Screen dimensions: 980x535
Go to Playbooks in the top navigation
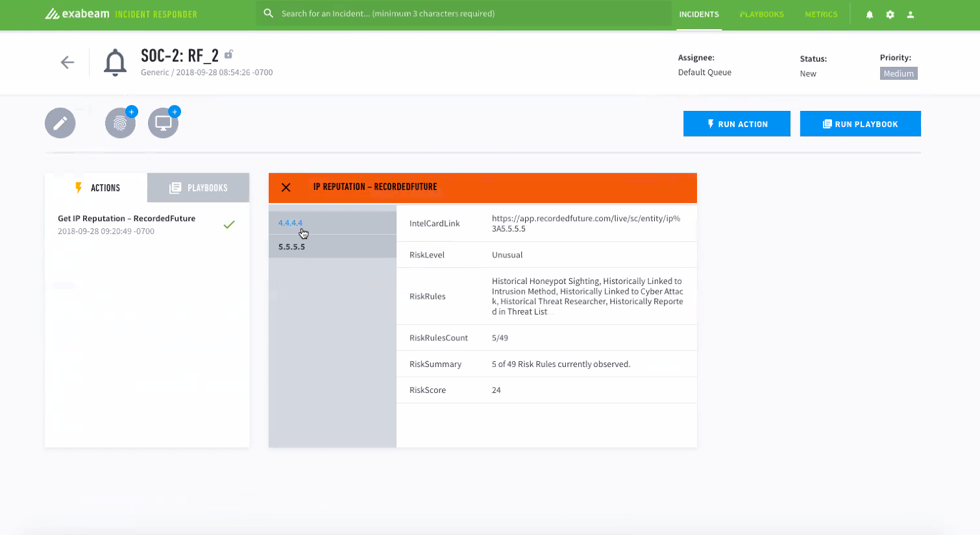[762, 14]
